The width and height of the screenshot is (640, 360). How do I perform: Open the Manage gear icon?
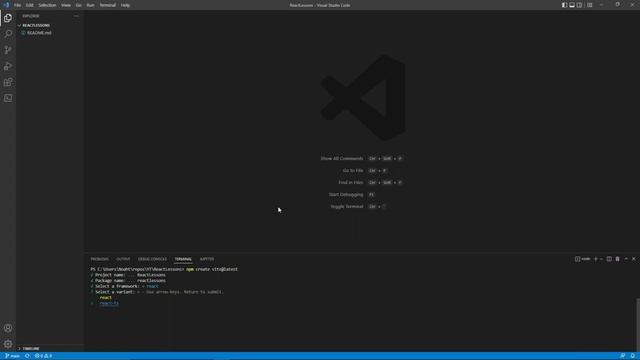[8, 344]
